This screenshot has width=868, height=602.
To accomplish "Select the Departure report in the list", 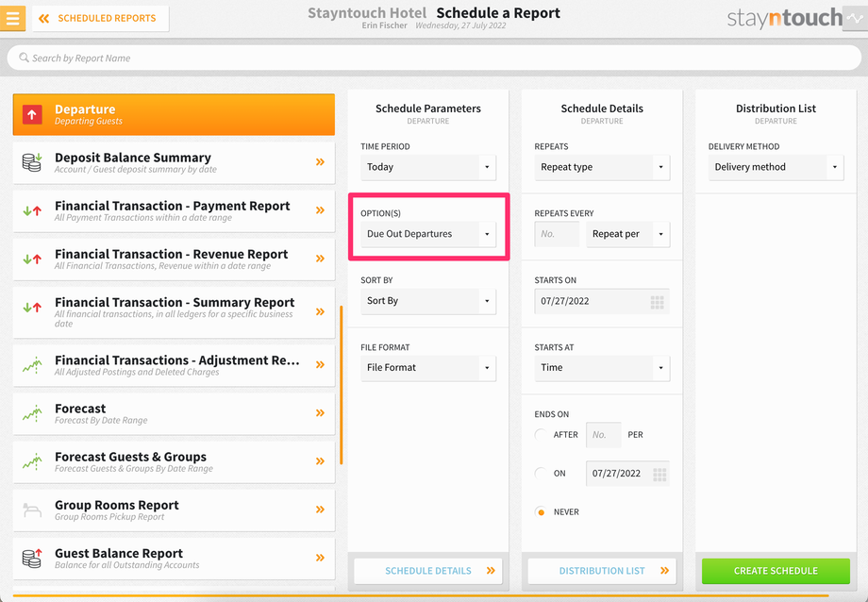I will 174,114.
